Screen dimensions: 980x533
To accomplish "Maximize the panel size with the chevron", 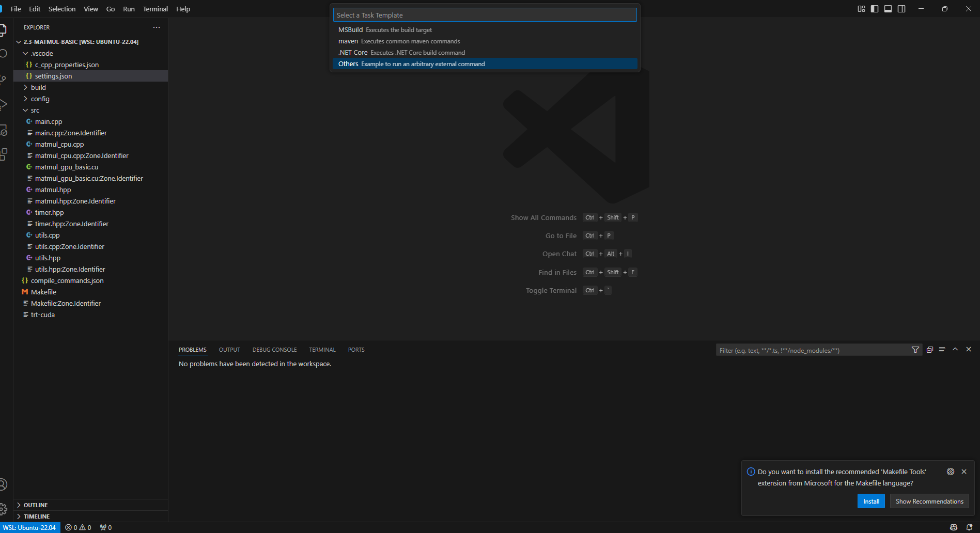I will click(955, 349).
